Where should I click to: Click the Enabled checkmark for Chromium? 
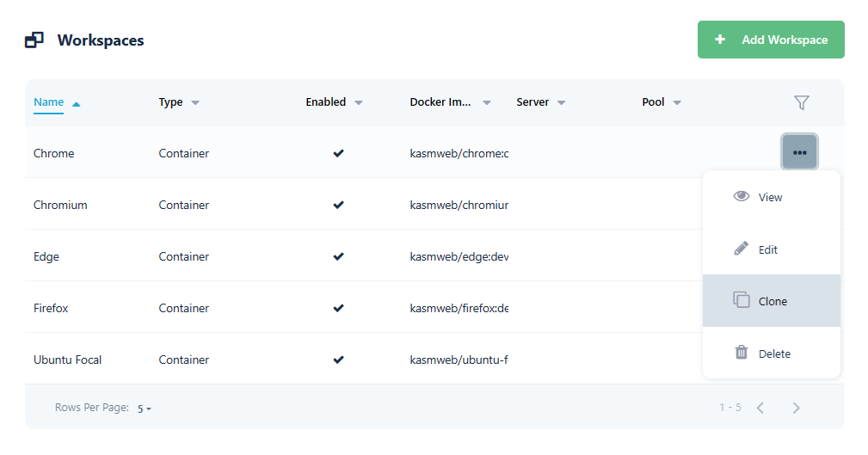click(x=338, y=205)
